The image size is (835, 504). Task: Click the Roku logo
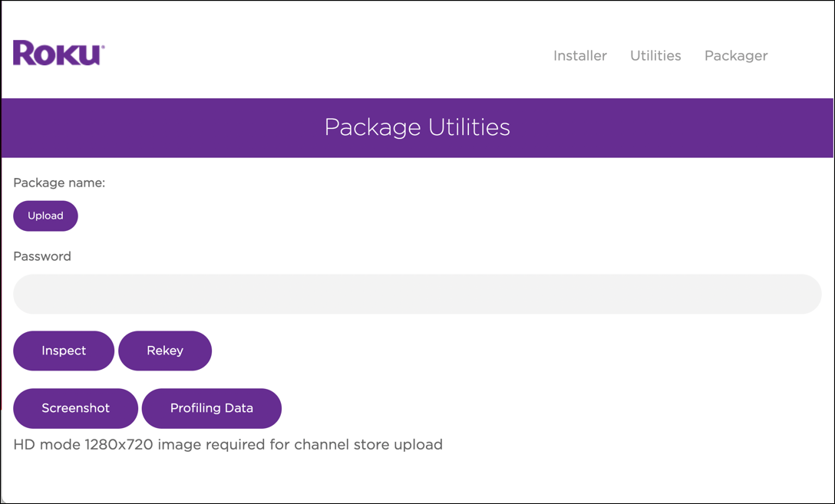click(58, 53)
